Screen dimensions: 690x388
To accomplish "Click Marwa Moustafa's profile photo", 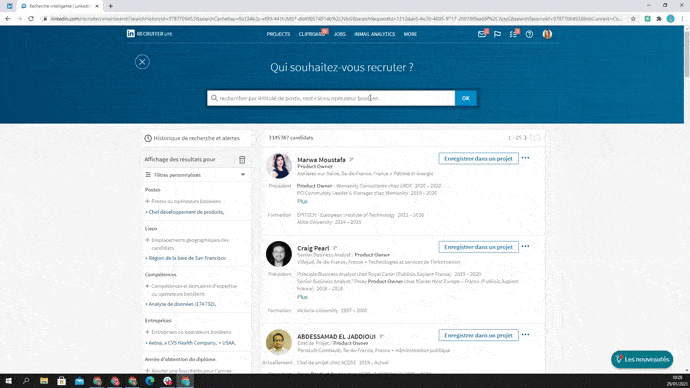I will [x=279, y=166].
